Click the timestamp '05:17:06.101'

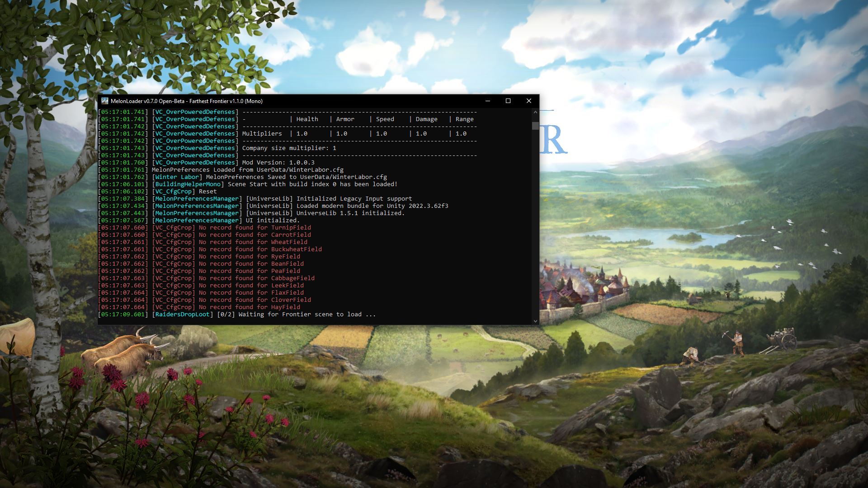pos(123,184)
